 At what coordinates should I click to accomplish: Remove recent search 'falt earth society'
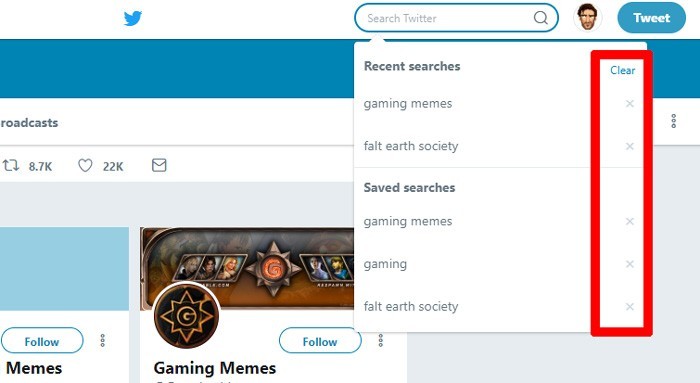[629, 146]
